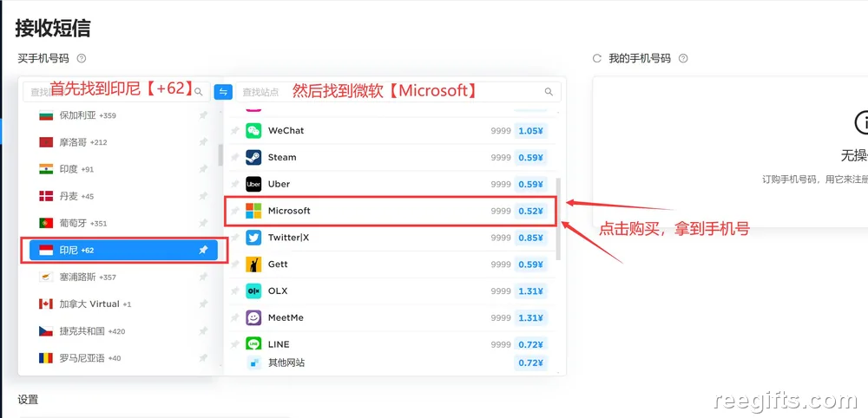Image resolution: width=868 pixels, height=418 pixels.
Task: Pin 葡萄牙 +351 country
Action: [x=203, y=224]
